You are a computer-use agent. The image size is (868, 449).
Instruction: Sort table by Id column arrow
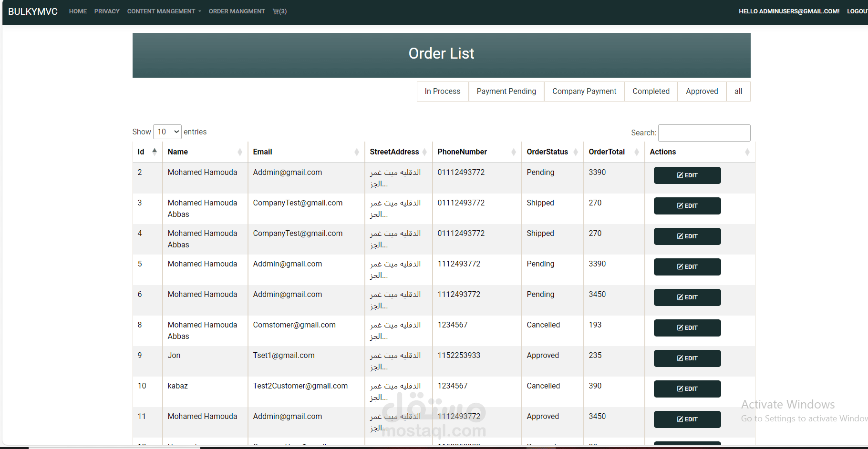coord(154,152)
